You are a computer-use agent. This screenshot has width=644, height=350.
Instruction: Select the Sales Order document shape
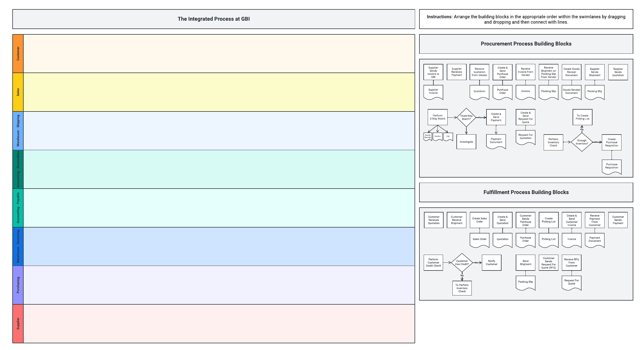tap(479, 239)
